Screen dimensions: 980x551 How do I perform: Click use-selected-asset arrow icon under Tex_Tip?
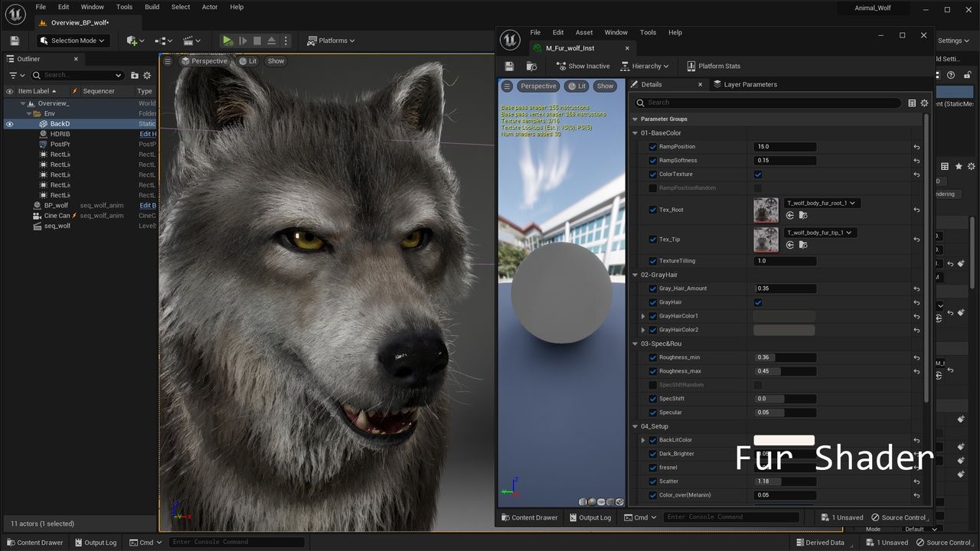790,245
